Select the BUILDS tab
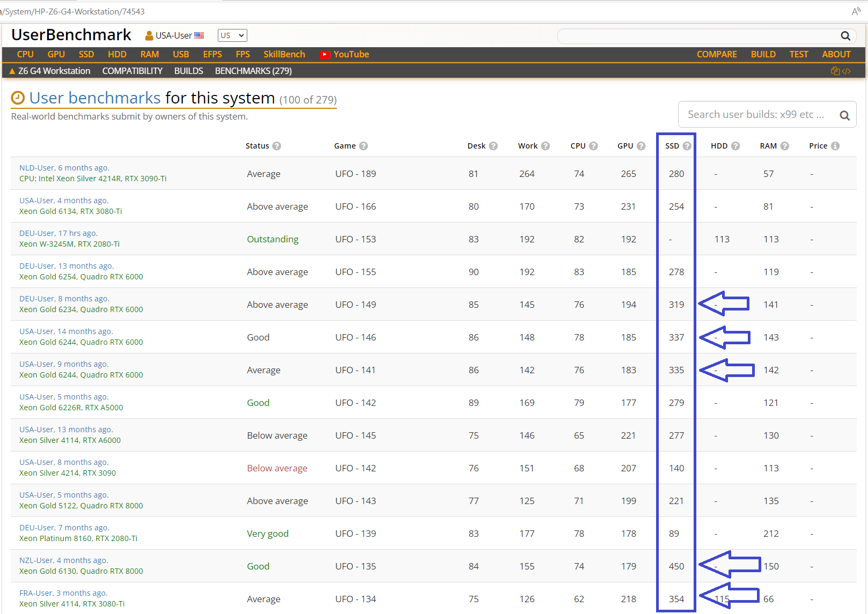Image resolution: width=868 pixels, height=614 pixels. click(x=189, y=71)
